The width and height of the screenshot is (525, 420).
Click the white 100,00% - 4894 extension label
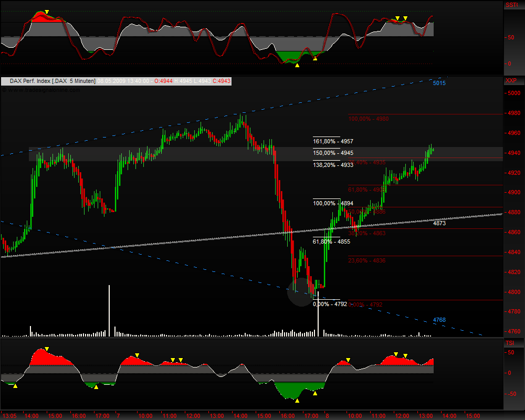click(x=333, y=203)
